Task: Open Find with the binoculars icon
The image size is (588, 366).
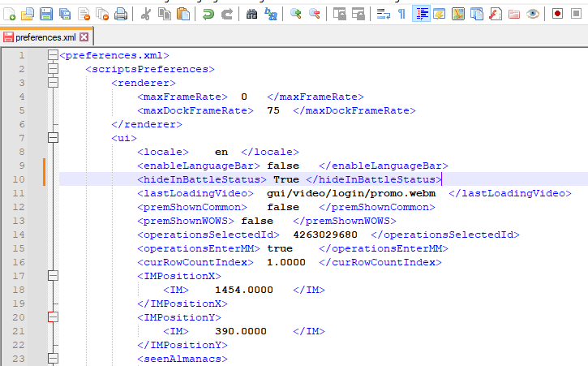Action: (251, 14)
